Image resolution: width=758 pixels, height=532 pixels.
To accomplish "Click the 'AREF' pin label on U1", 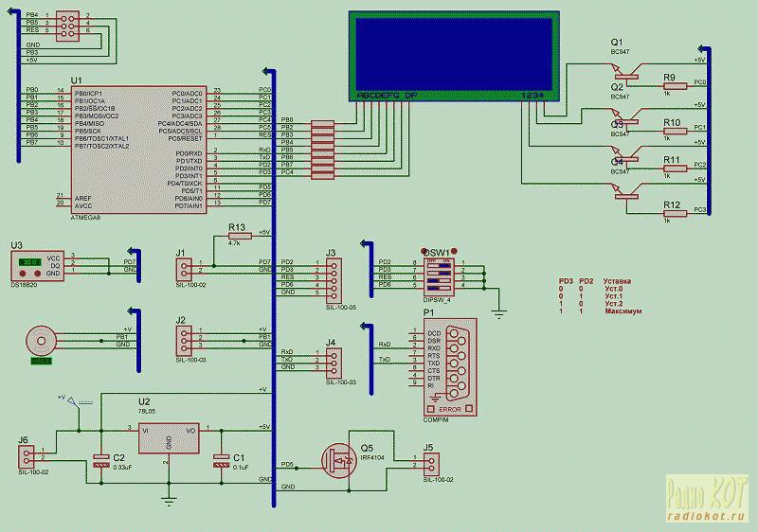I will point(82,199).
